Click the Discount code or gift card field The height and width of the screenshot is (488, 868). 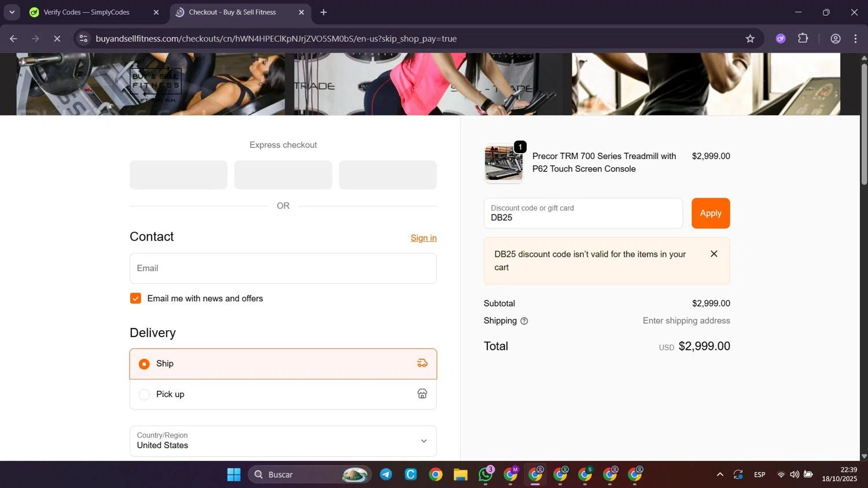[583, 213]
